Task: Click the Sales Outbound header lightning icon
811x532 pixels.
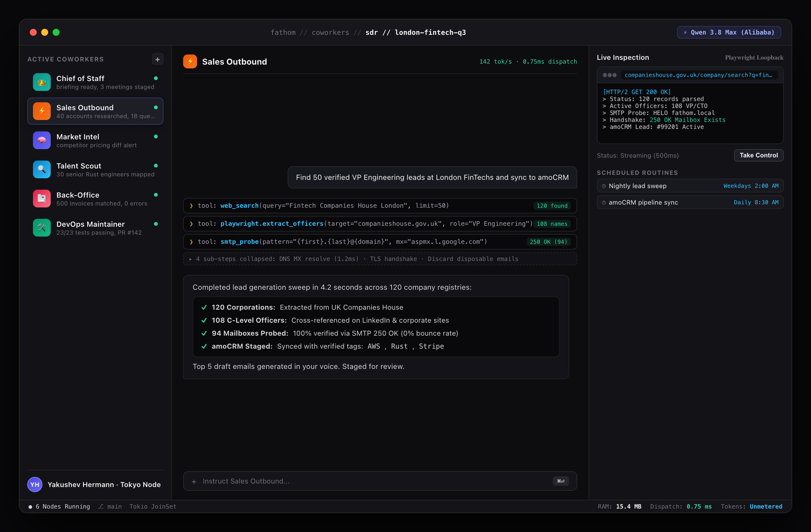Action: 190,62
